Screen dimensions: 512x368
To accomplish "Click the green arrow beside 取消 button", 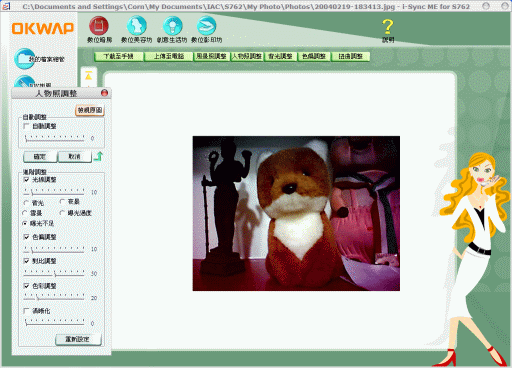I will click(98, 156).
